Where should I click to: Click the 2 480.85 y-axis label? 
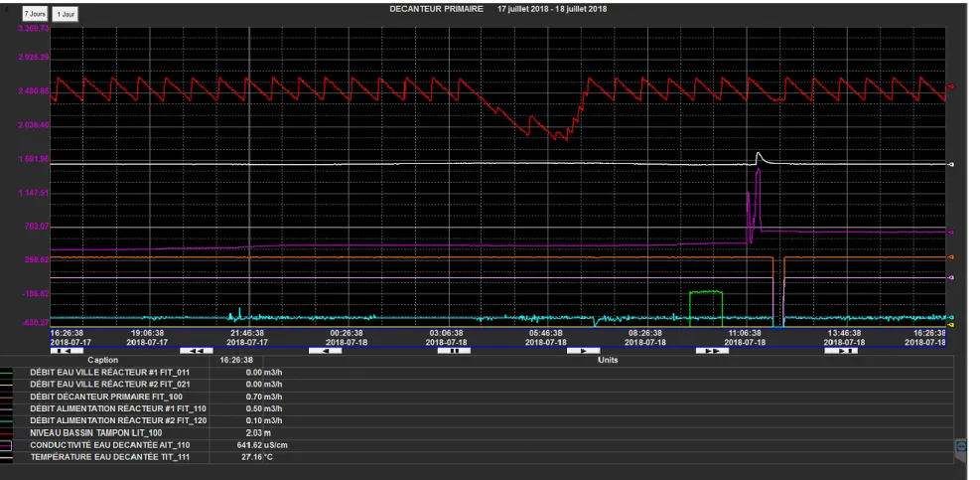[x=34, y=91]
